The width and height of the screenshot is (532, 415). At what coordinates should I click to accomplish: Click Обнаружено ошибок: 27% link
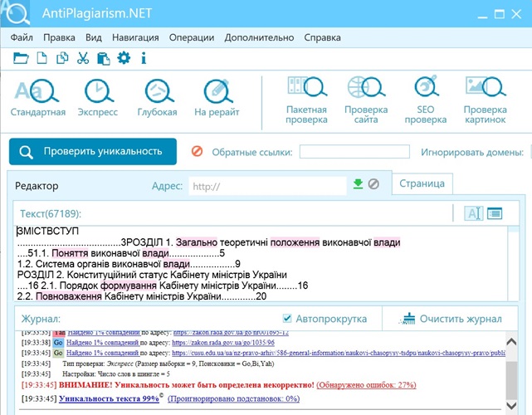367,385
